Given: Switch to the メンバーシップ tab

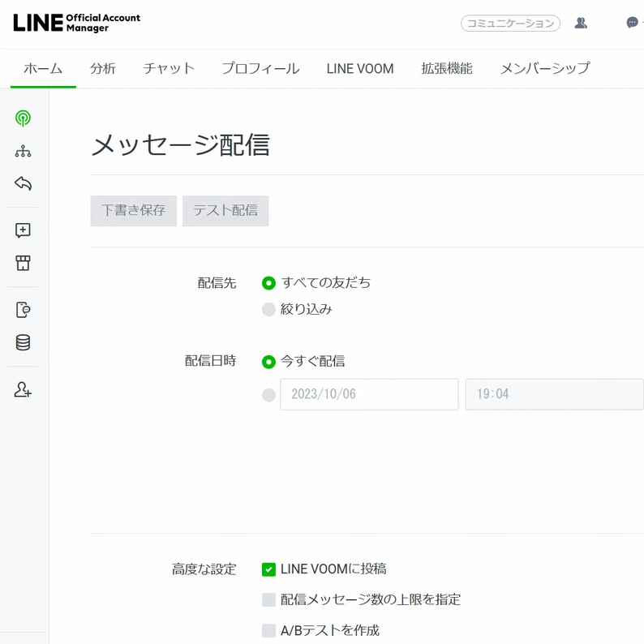Looking at the screenshot, I should coord(545,68).
